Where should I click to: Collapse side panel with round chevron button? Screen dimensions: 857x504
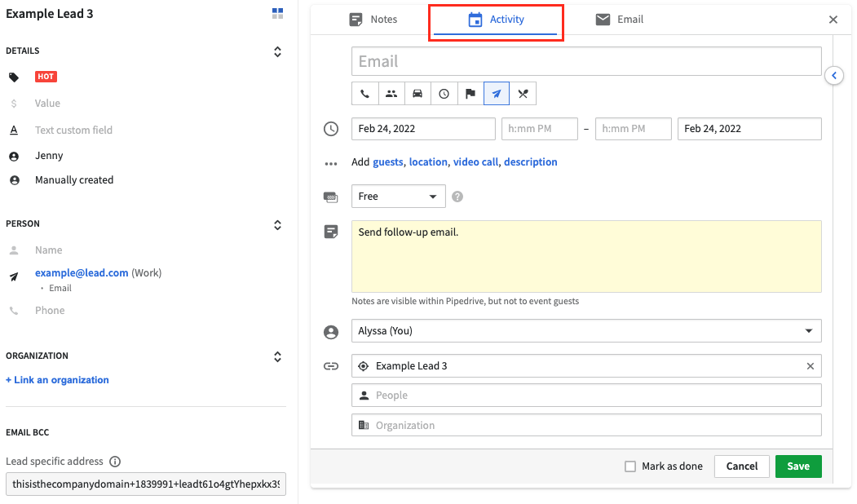point(834,75)
